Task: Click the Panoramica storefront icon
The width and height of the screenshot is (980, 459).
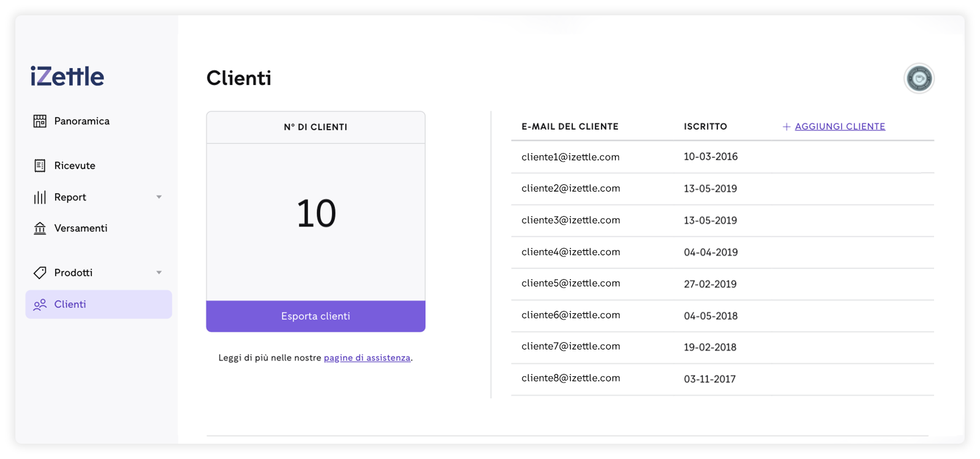Action: [x=40, y=121]
